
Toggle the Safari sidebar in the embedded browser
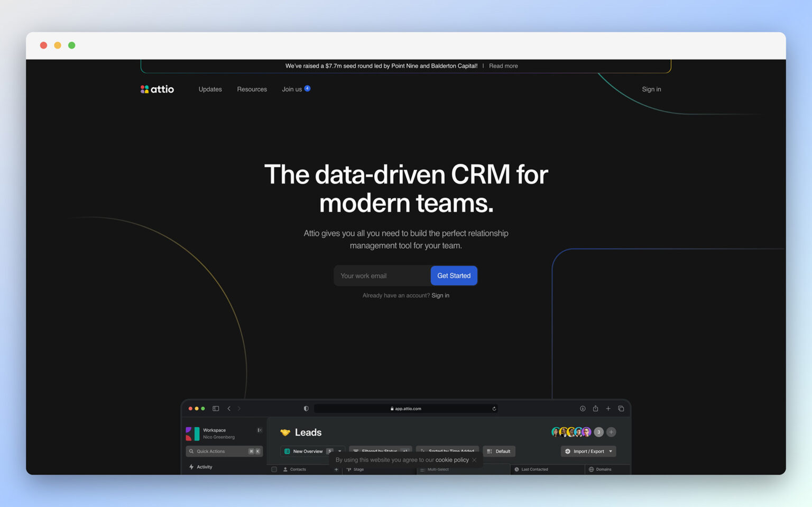[216, 408]
